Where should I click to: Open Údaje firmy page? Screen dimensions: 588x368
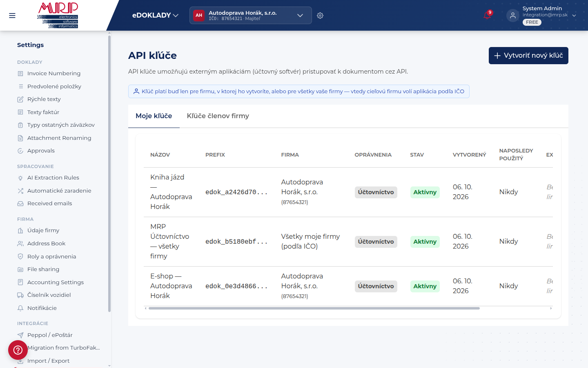[43, 231]
